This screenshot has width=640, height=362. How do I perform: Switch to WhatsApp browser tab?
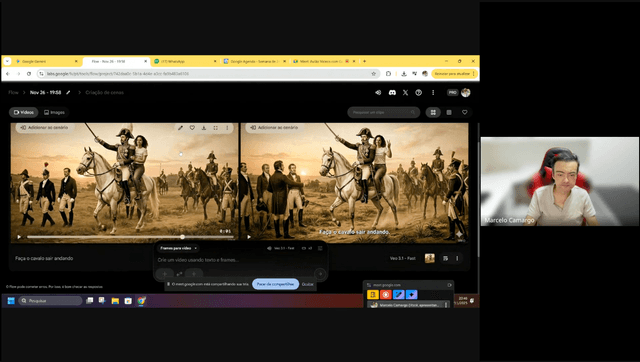click(x=185, y=61)
